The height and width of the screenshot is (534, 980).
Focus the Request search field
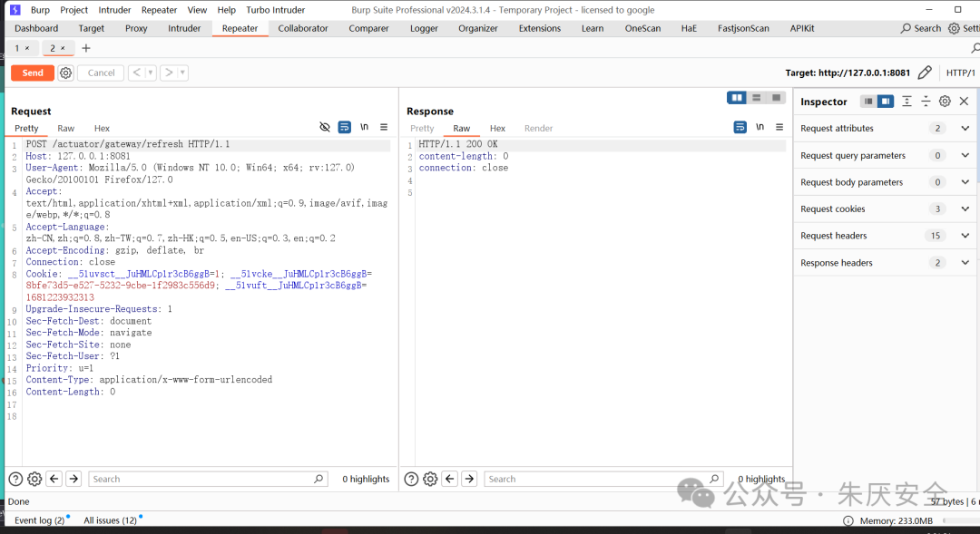click(208, 479)
